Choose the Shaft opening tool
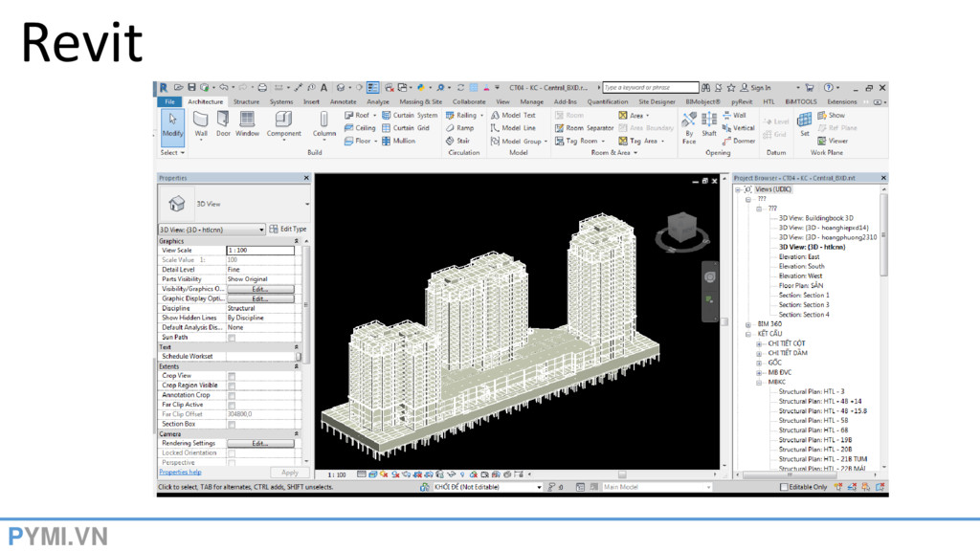The height and width of the screenshot is (551, 980). click(709, 124)
